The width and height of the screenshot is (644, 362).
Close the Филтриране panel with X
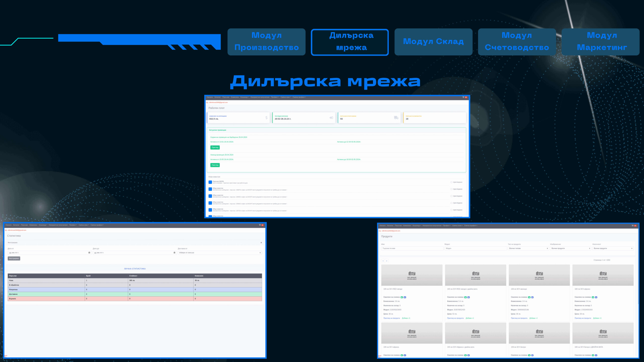261,243
